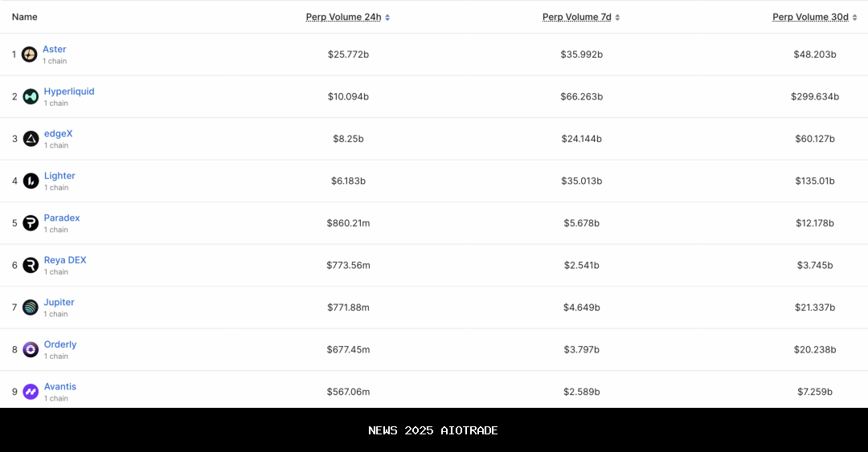Sort by Perp Volume 7d arrows
Viewport: 868px width, 452px height.
coord(617,17)
